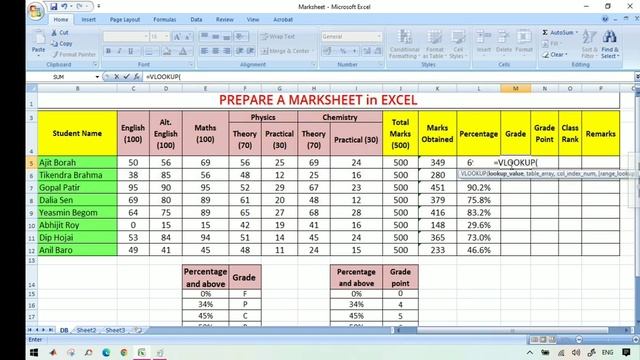This screenshot has height=360, width=640.
Task: Open the Windows Start menu
Action: 34,353
